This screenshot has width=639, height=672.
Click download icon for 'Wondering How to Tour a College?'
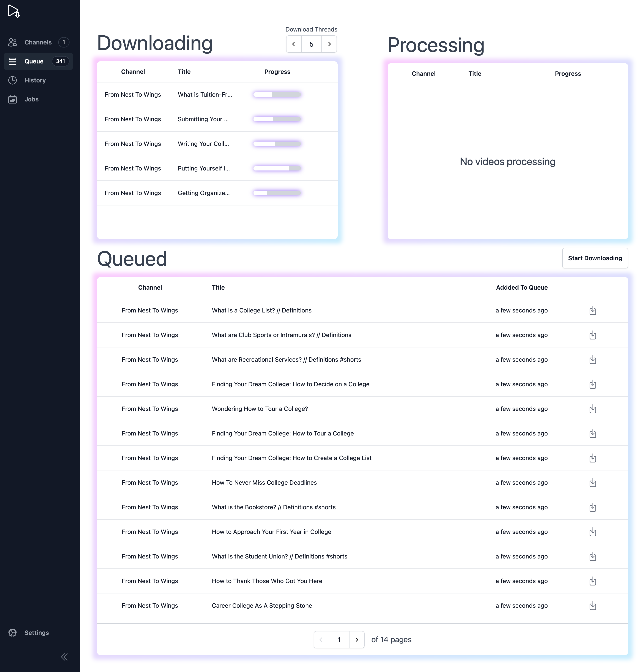pos(593,409)
